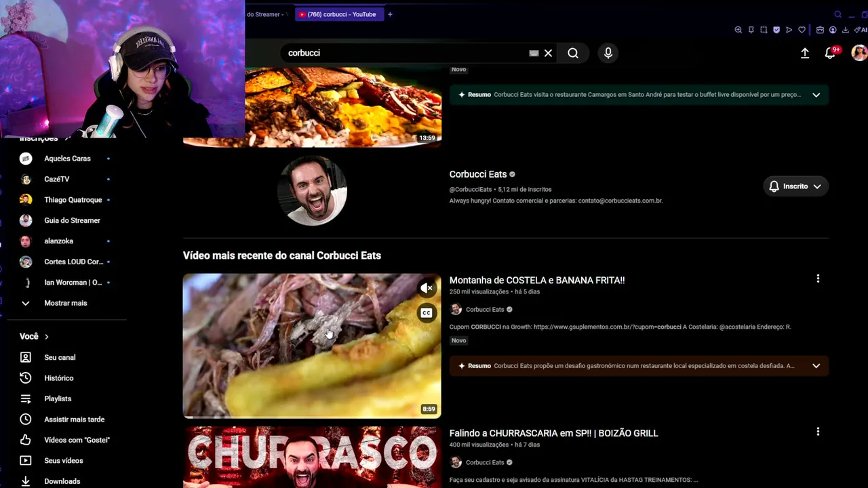Expand the Você section chevron
The height and width of the screenshot is (488, 868).
pos(47,337)
